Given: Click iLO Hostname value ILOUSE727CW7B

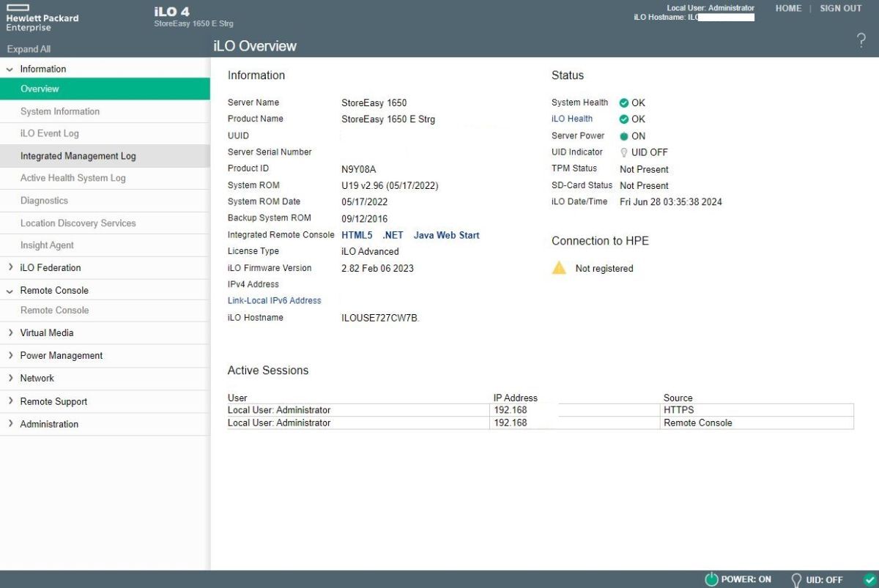Looking at the screenshot, I should click(x=380, y=318).
